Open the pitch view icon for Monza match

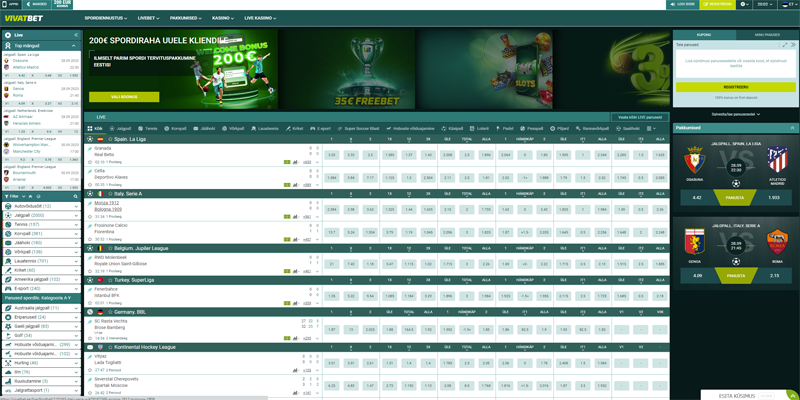pyautogui.click(x=287, y=216)
